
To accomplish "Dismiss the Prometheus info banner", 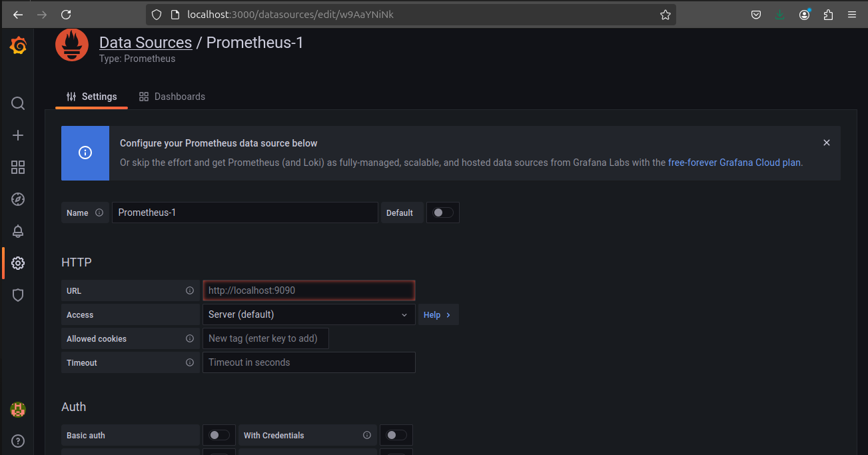I will pyautogui.click(x=827, y=143).
